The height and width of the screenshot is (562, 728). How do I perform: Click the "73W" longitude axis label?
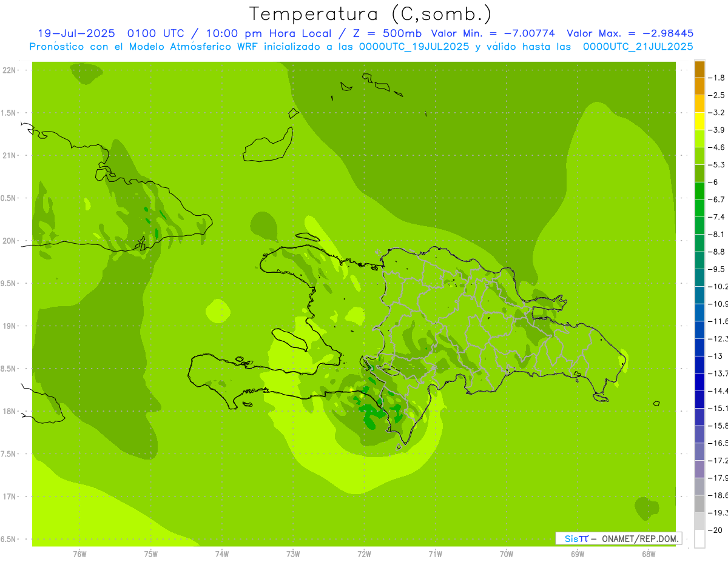click(x=293, y=554)
